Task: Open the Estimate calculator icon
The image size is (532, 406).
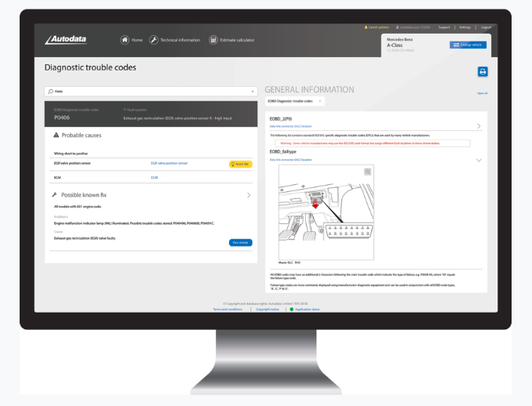Action: (x=213, y=40)
